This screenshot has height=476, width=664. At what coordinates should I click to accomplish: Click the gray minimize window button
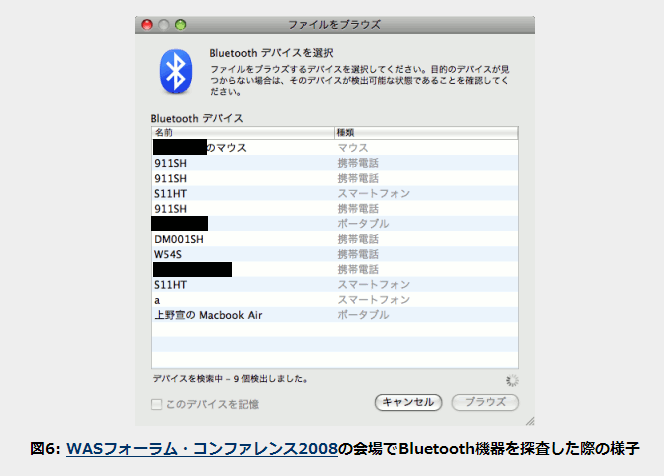click(163, 25)
